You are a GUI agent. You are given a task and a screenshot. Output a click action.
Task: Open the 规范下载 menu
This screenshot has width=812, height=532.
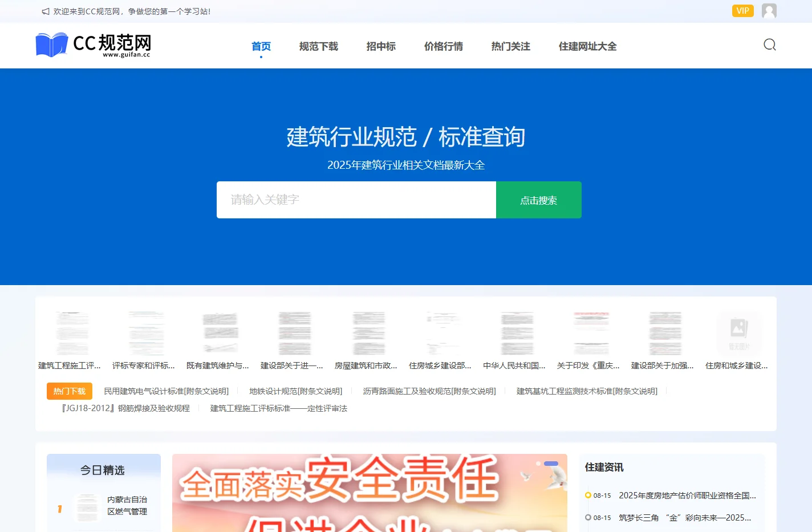[319, 46]
